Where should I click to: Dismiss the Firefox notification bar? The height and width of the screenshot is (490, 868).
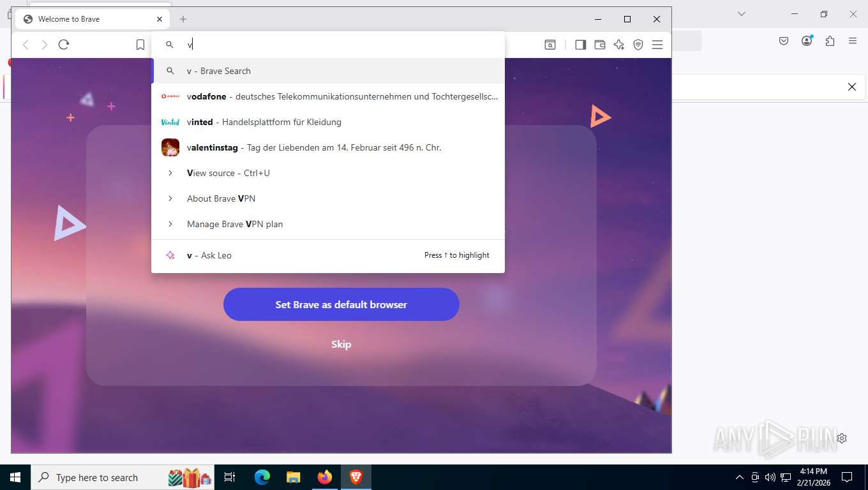coord(851,87)
